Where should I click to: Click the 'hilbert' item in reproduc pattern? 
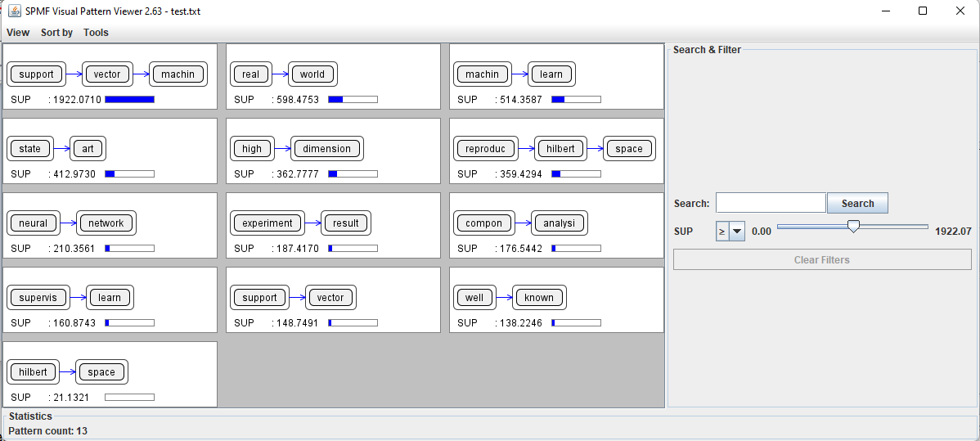point(561,149)
